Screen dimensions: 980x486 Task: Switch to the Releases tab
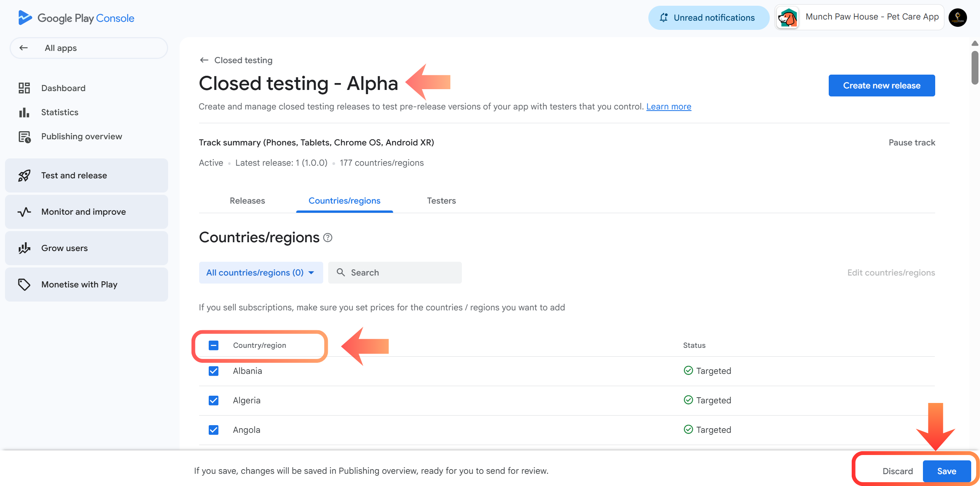coord(247,201)
